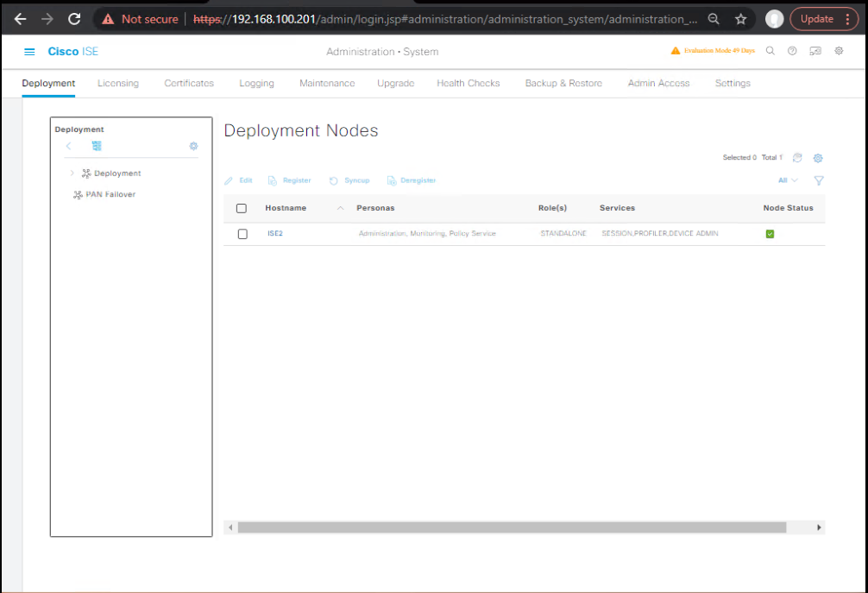
Task: Click the green node status indicator
Action: (x=770, y=234)
